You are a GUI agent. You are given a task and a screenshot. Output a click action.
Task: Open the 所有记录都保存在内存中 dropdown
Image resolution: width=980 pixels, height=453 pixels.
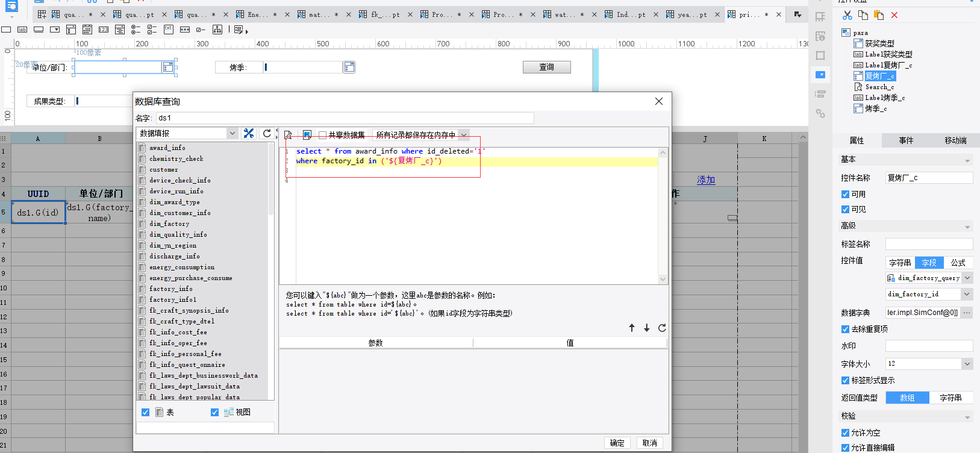(464, 135)
